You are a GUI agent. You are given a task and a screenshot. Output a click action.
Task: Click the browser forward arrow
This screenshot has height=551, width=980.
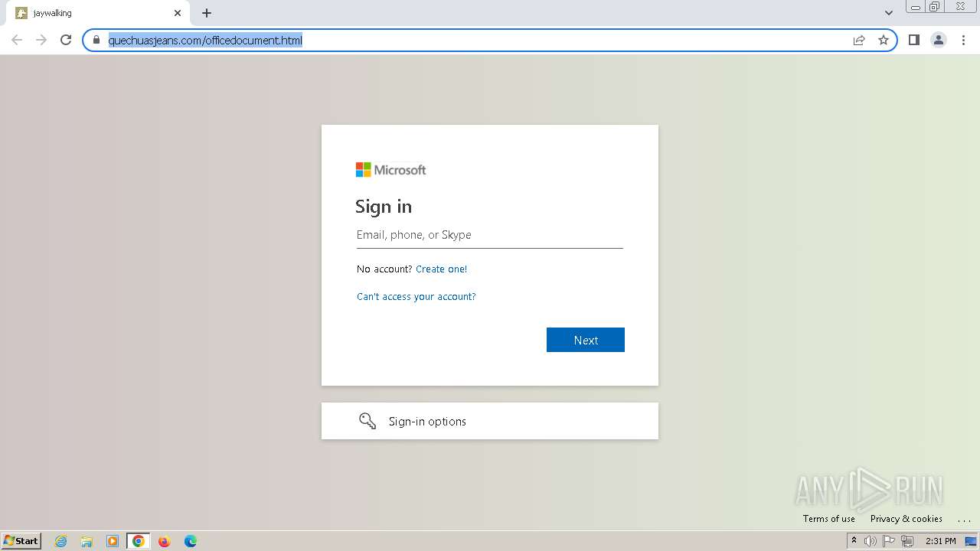pyautogui.click(x=41, y=40)
